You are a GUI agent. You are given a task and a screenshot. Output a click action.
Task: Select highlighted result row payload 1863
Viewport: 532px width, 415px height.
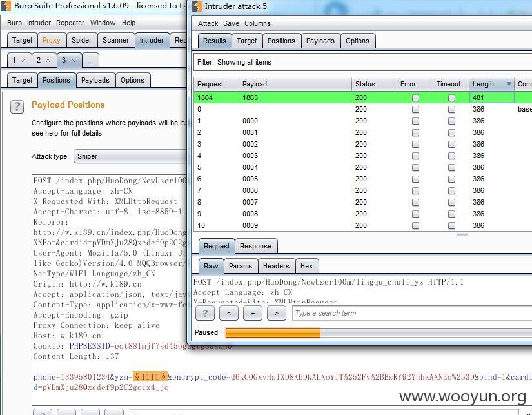[362, 98]
